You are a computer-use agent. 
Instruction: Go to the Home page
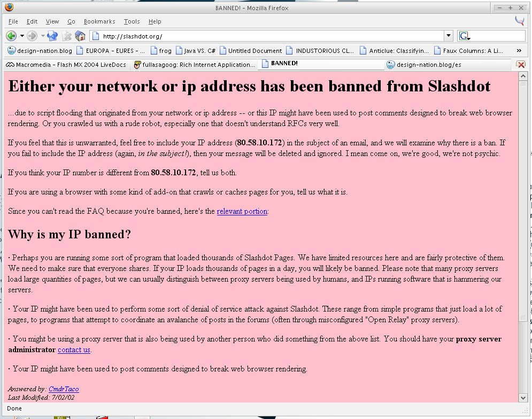pos(80,36)
